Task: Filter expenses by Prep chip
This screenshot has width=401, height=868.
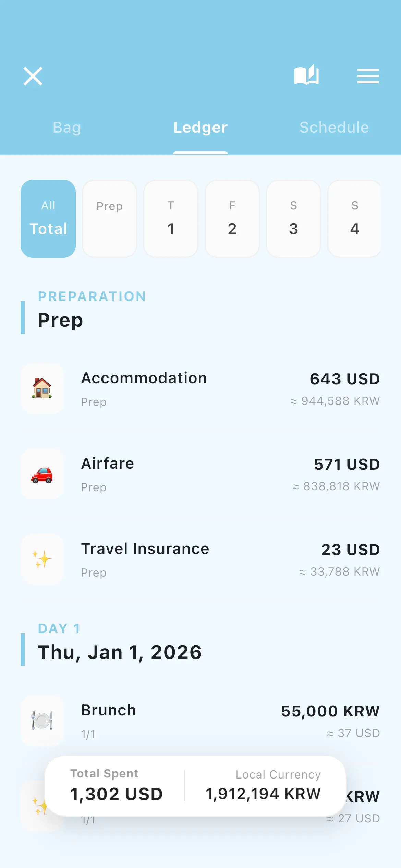Action: pos(109,218)
